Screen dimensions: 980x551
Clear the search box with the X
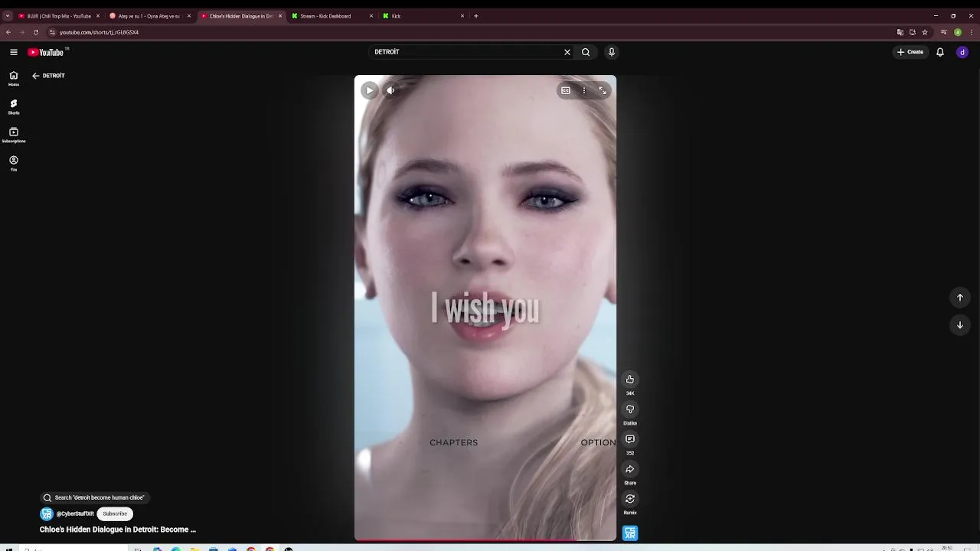pos(567,52)
